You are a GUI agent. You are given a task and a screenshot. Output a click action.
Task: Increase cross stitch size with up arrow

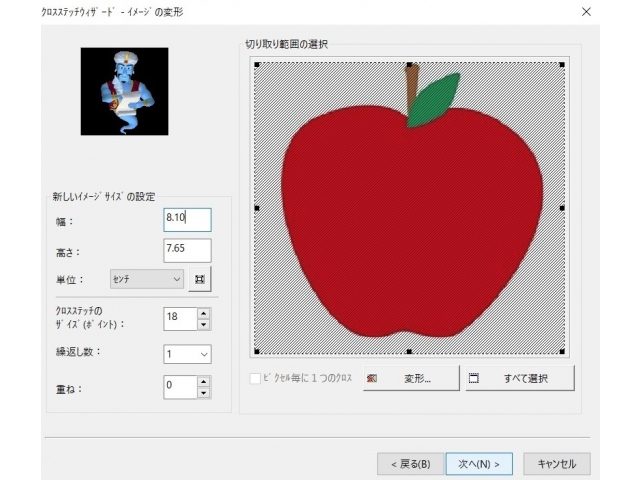[x=204, y=313]
